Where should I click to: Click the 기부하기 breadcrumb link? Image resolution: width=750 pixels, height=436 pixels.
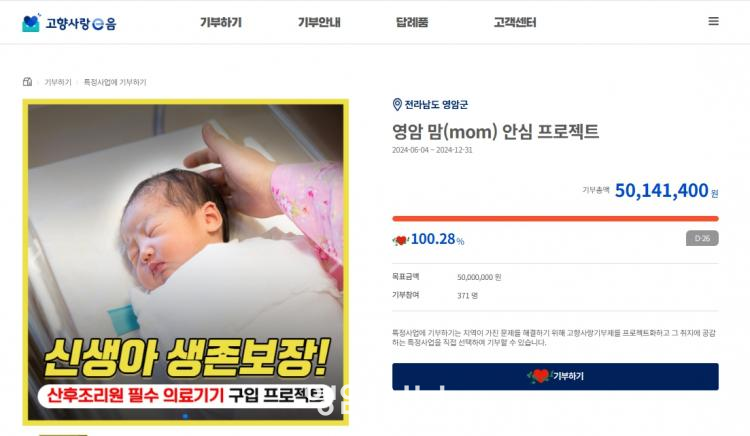[58, 82]
